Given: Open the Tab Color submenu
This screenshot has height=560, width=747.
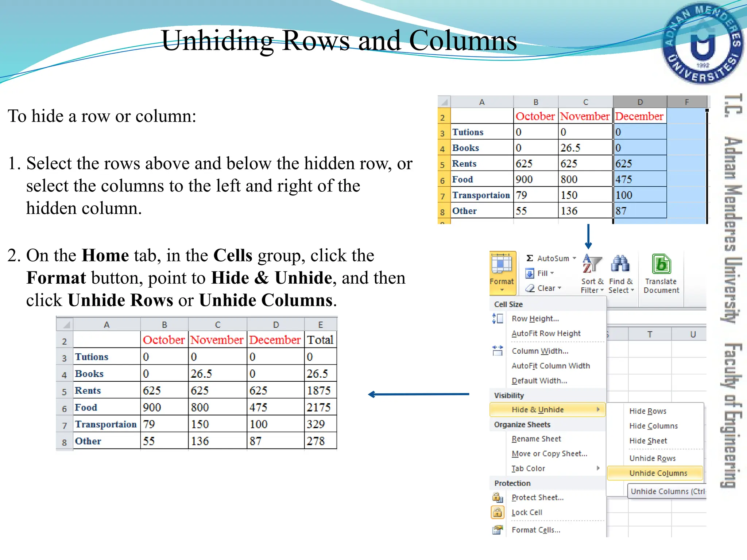Looking at the screenshot, I should (528, 468).
